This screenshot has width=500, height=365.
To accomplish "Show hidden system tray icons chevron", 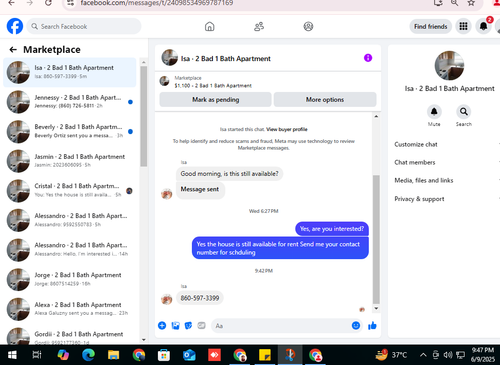I will point(423,355).
